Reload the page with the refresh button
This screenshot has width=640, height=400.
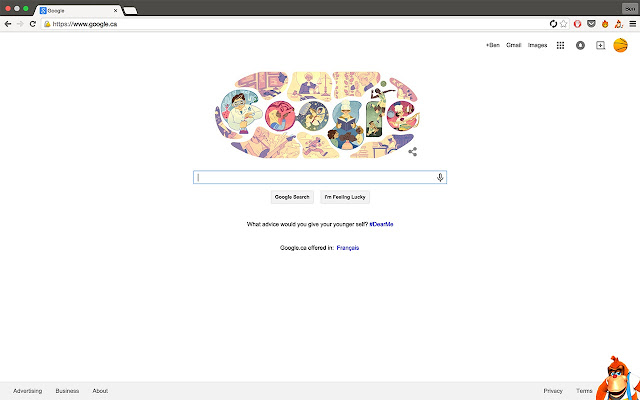pos(33,24)
